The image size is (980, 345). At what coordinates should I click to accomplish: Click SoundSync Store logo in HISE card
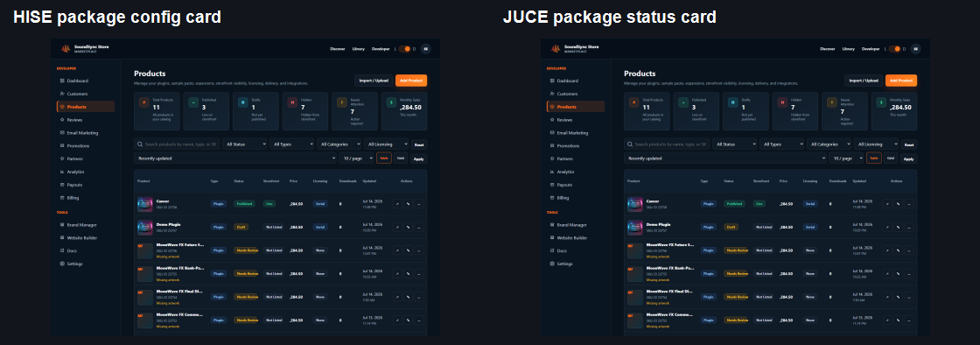click(x=66, y=48)
